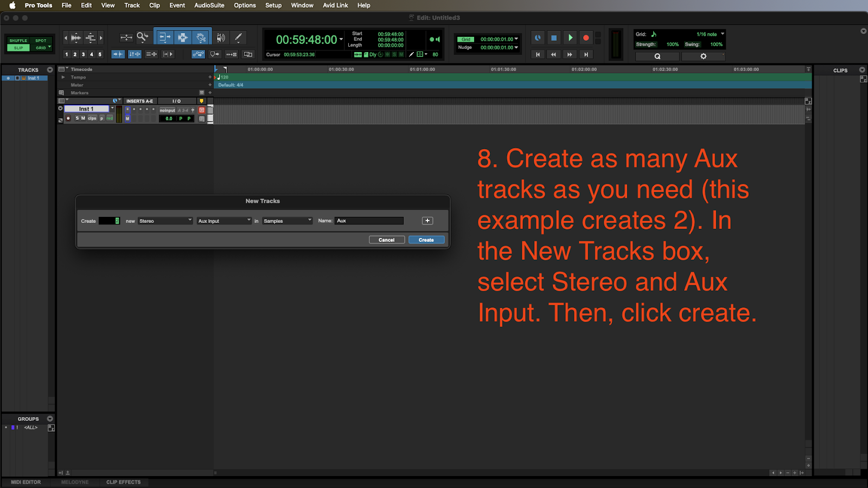
Task: Select the Selector tool
Action: pos(183,37)
